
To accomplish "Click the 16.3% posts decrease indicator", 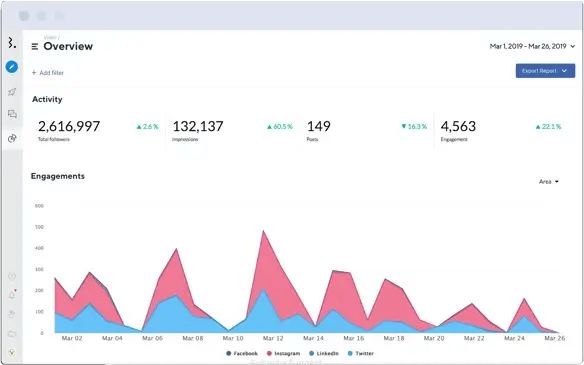I will click(x=414, y=127).
